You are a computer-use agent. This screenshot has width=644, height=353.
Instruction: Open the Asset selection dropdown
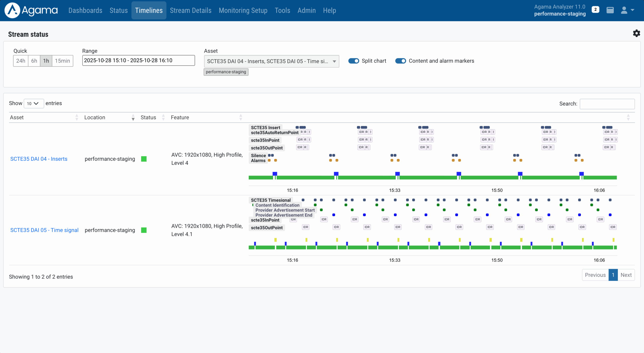pyautogui.click(x=271, y=61)
